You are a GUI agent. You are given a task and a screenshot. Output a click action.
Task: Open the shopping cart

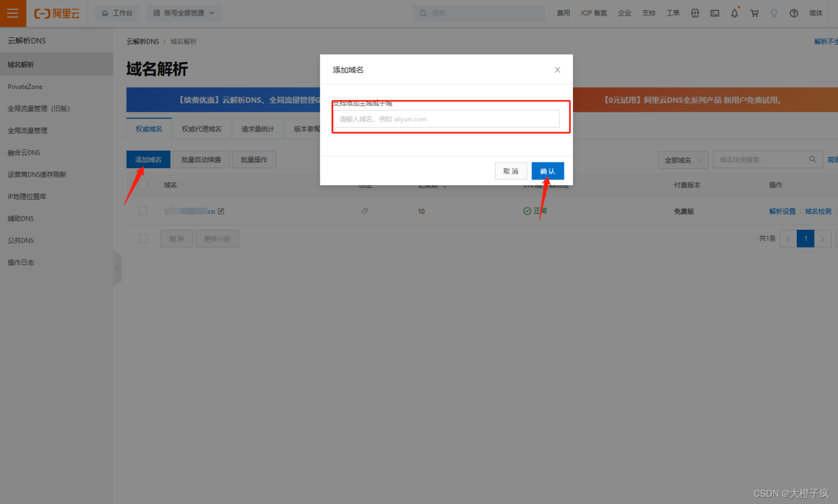(x=754, y=13)
